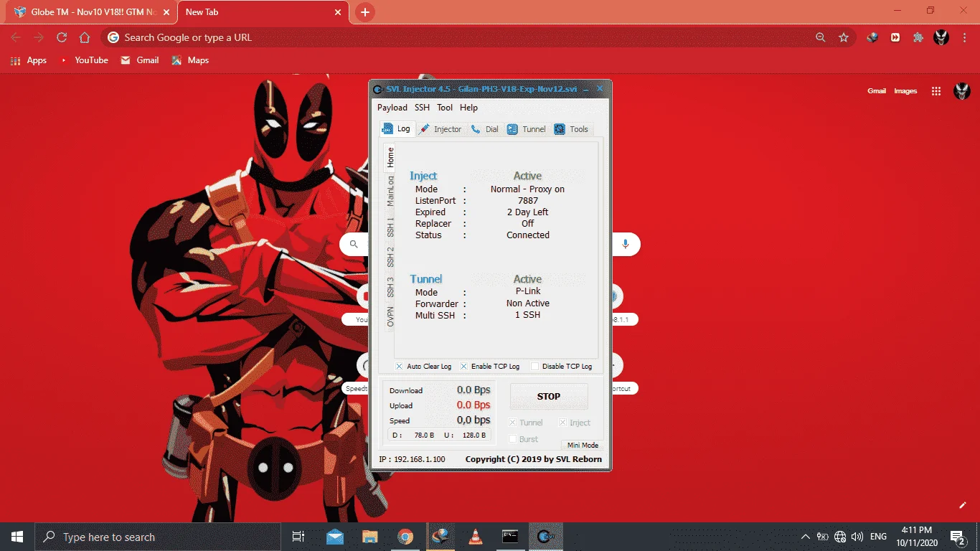
Task: Click the SVL Injector title bar icon
Action: (378, 89)
